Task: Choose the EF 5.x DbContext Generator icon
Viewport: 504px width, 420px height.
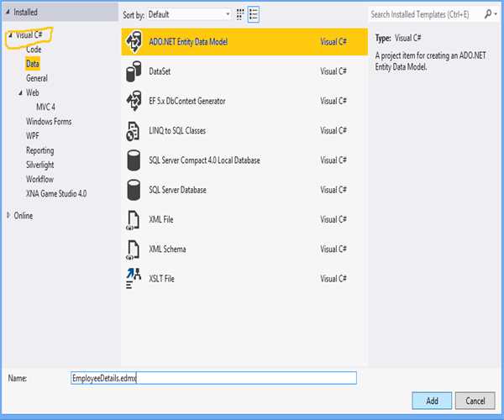Action: pyautogui.click(x=133, y=102)
